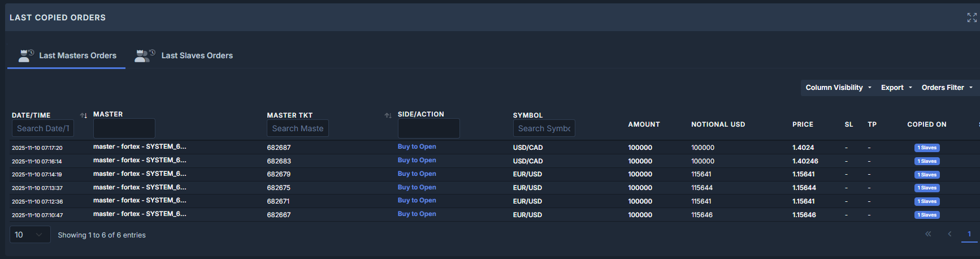Sort by Date/Time column arrow icon
Image resolution: width=980 pixels, height=259 pixels.
point(84,115)
